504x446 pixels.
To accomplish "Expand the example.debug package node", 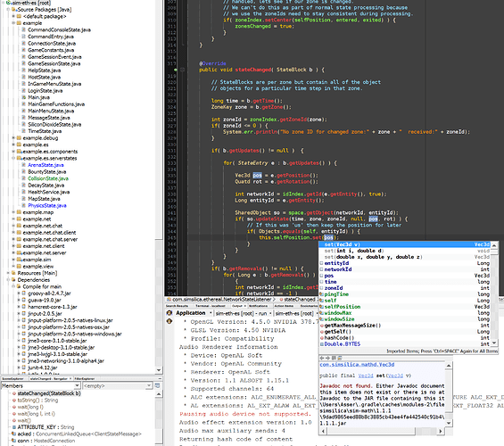I will click(x=13, y=137).
